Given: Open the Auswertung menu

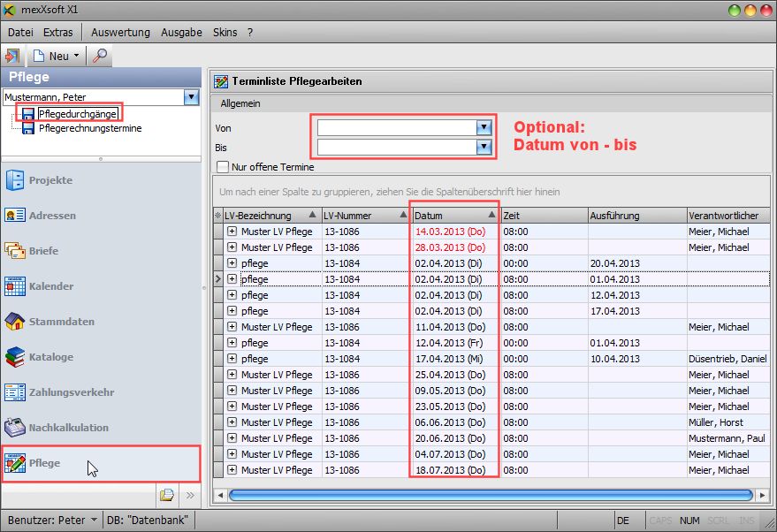Looking at the screenshot, I should pos(120,32).
